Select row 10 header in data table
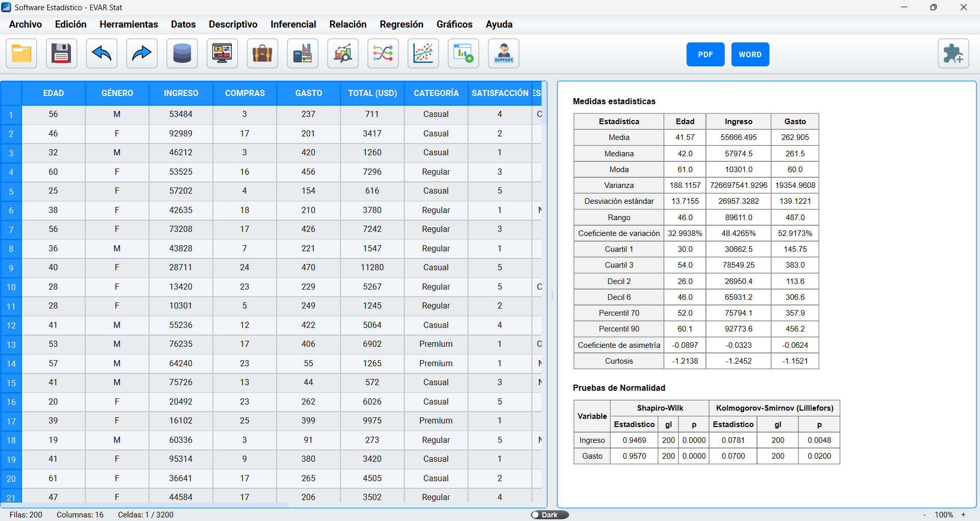 pos(11,287)
